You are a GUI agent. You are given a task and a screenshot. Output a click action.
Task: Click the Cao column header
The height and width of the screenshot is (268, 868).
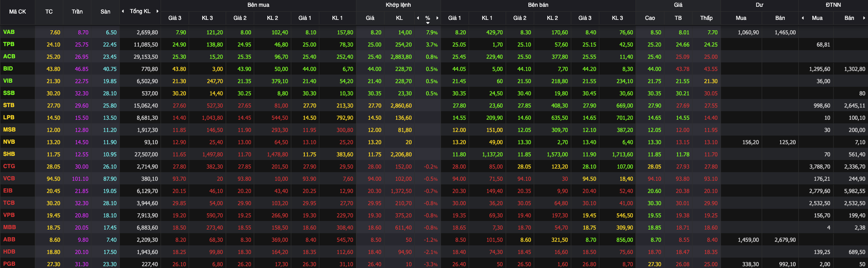[650, 18]
